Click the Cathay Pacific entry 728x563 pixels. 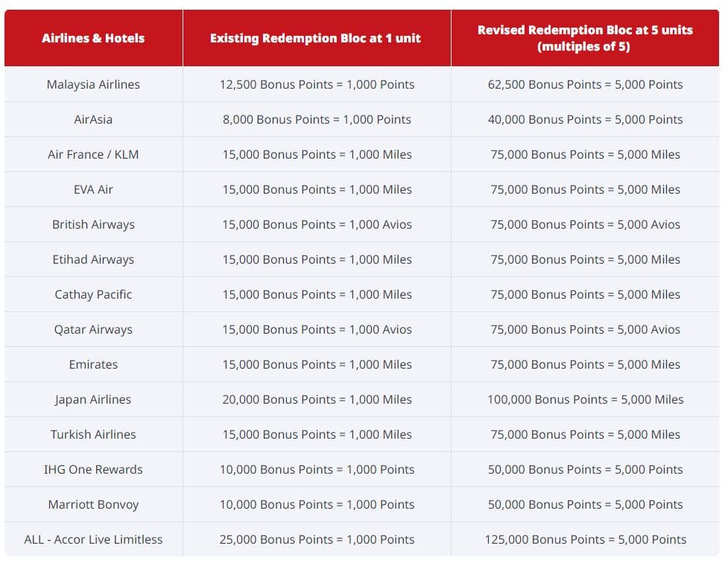(x=92, y=294)
